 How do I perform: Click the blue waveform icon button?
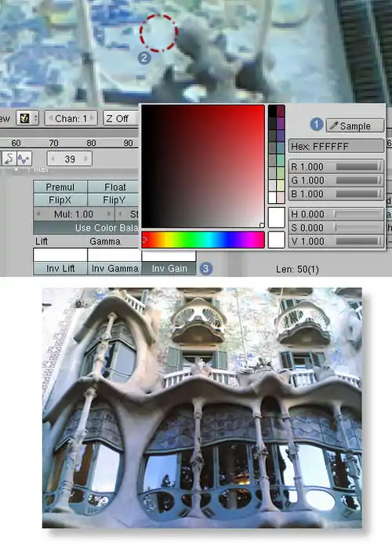(24, 158)
